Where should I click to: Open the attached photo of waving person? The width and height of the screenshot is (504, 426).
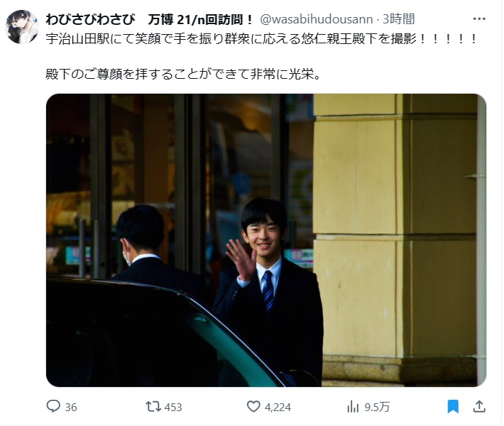point(266,240)
